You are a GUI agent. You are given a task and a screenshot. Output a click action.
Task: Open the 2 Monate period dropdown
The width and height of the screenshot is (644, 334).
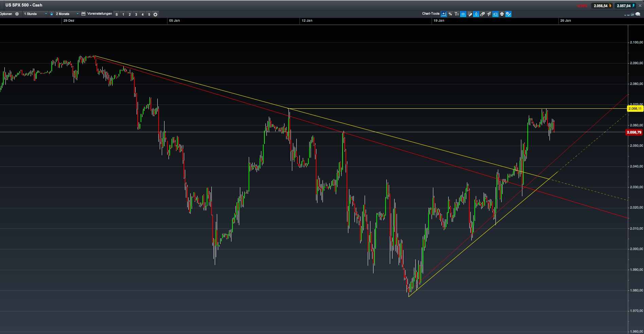click(65, 14)
